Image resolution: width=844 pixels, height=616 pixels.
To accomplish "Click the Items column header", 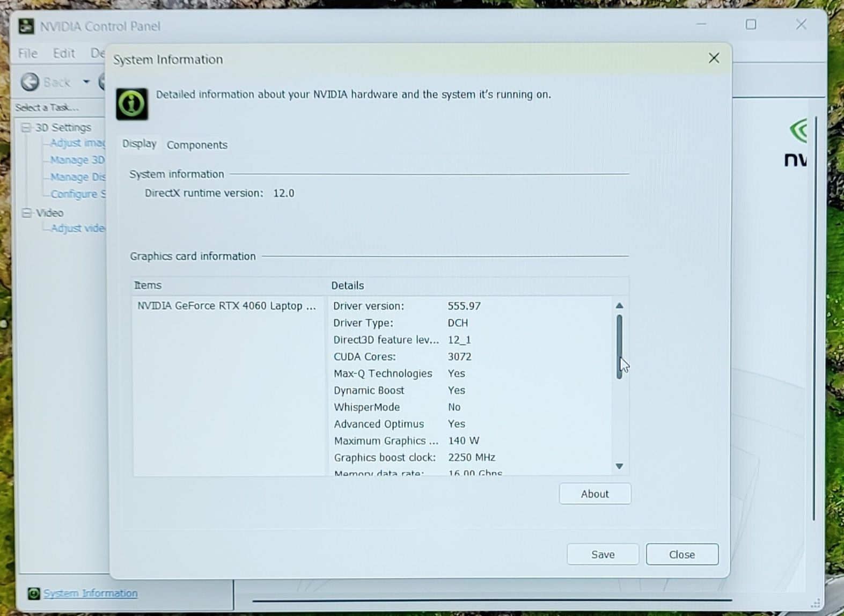I will point(229,285).
